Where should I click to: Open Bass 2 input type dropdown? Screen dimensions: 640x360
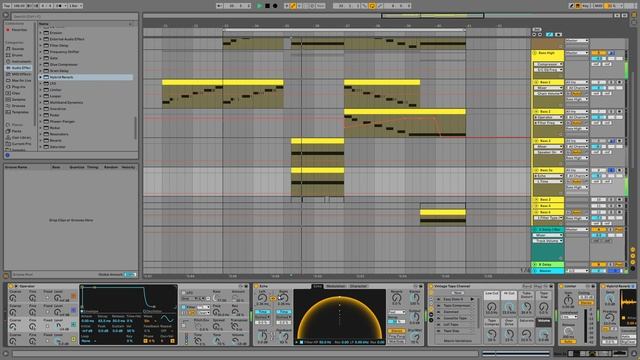coord(577,112)
